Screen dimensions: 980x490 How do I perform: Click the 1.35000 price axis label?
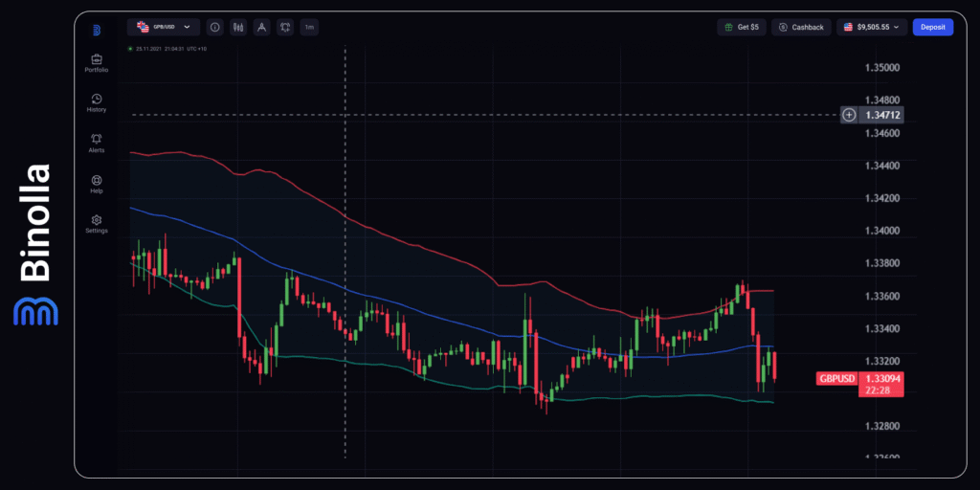[881, 67]
